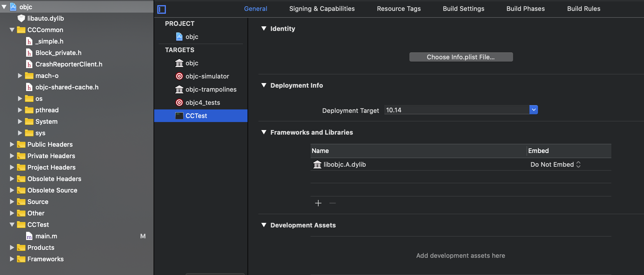Select the CCTest terminal target icon
644x275 pixels.
tap(179, 116)
